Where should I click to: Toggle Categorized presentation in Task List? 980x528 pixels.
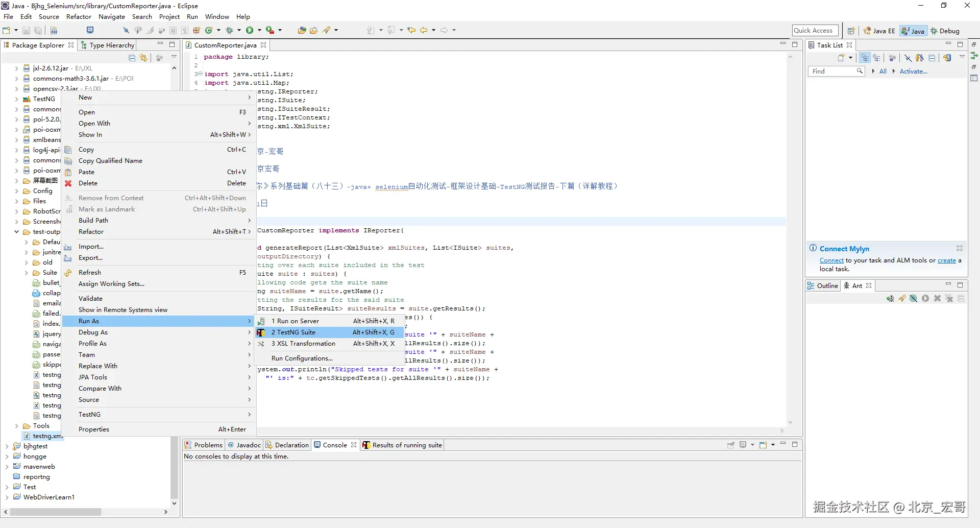[x=865, y=58]
